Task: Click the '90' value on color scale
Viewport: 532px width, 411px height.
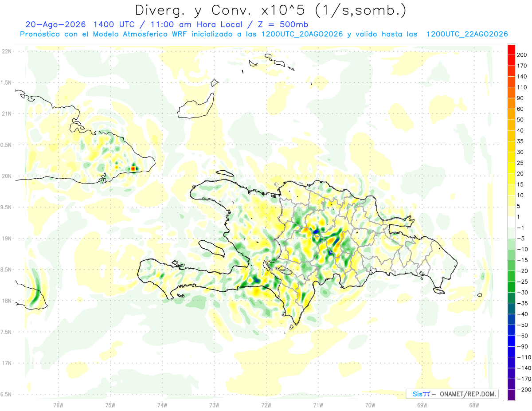Action: pyautogui.click(x=521, y=98)
